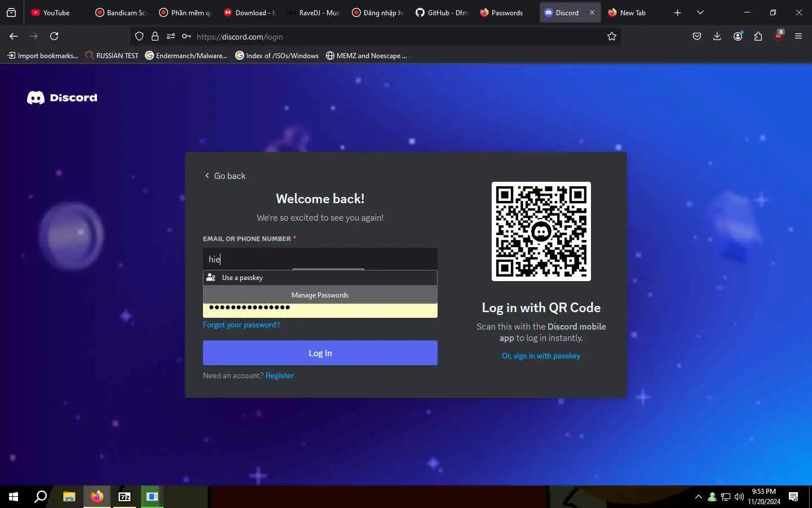The height and width of the screenshot is (508, 812).
Task: Open the notification center
Action: [793, 497]
